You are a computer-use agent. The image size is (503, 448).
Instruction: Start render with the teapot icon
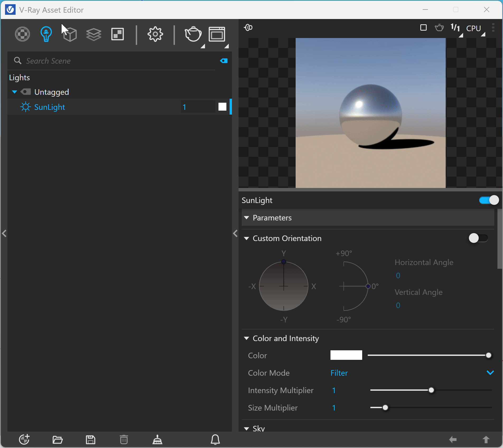coord(193,34)
